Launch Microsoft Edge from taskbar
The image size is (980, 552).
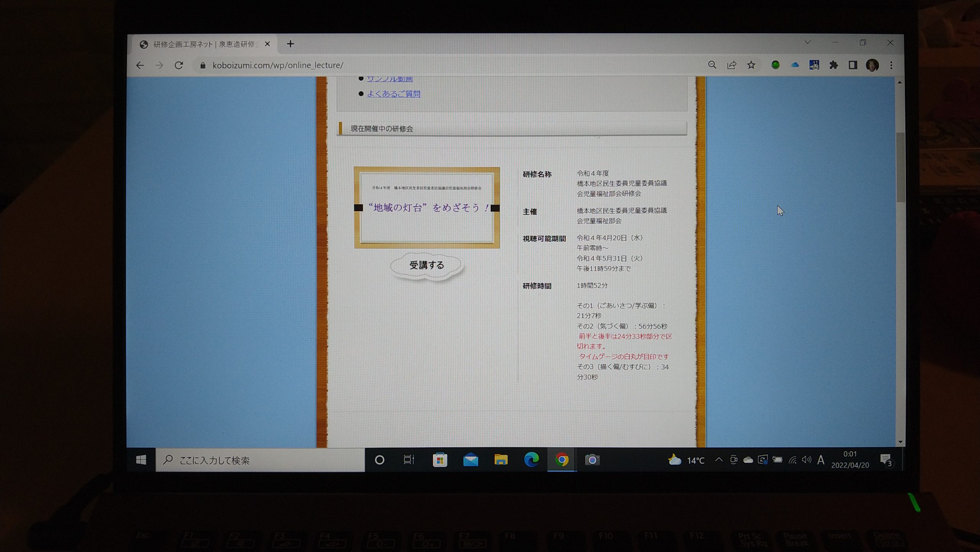(x=531, y=460)
